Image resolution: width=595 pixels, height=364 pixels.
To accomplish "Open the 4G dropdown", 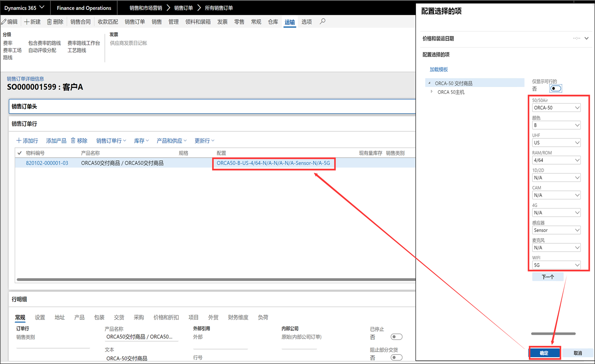I will 556,212.
